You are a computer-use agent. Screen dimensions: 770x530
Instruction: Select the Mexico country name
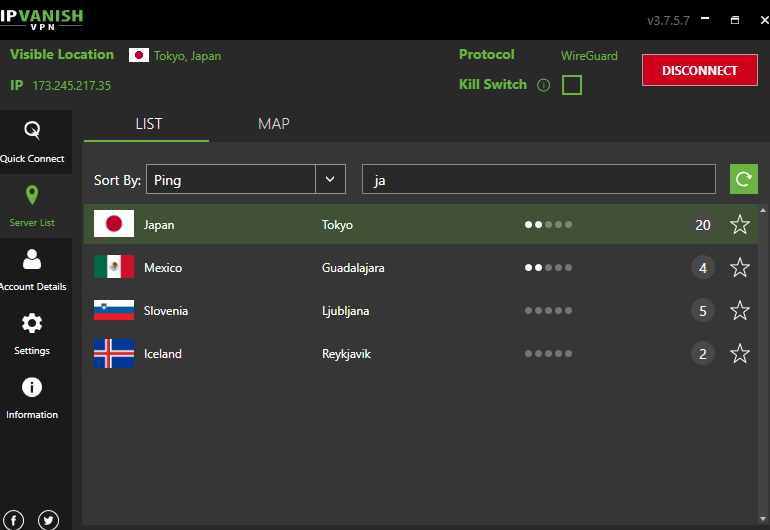(x=163, y=268)
